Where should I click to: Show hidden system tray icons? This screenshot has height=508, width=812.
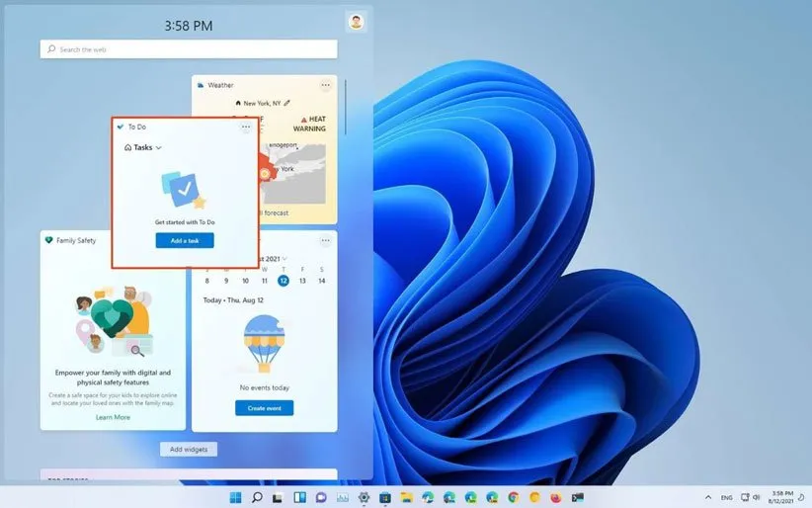tap(707, 497)
